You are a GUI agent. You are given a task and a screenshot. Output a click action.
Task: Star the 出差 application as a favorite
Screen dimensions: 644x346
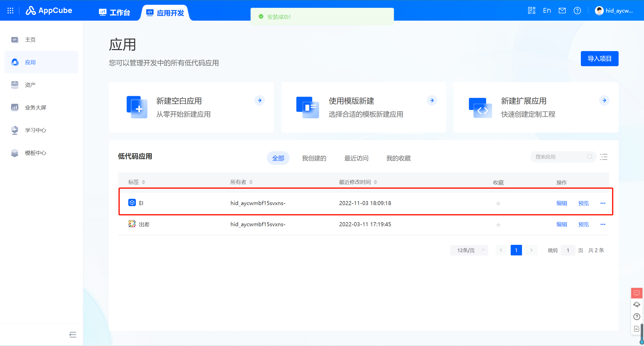(x=498, y=224)
